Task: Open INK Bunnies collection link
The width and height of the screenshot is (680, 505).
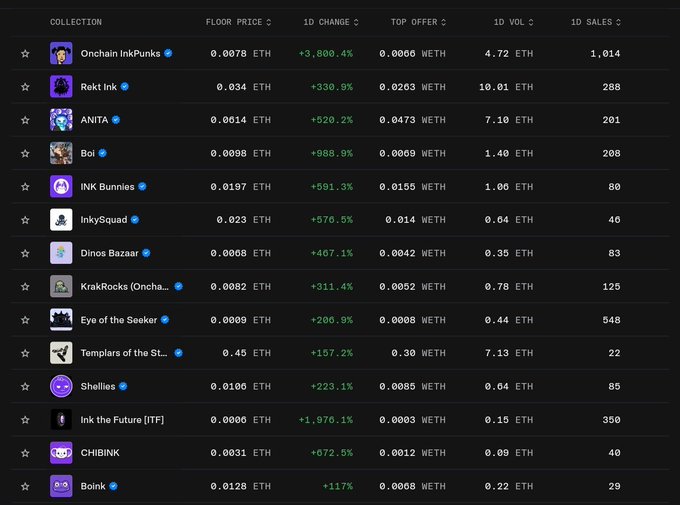Action: tap(108, 187)
